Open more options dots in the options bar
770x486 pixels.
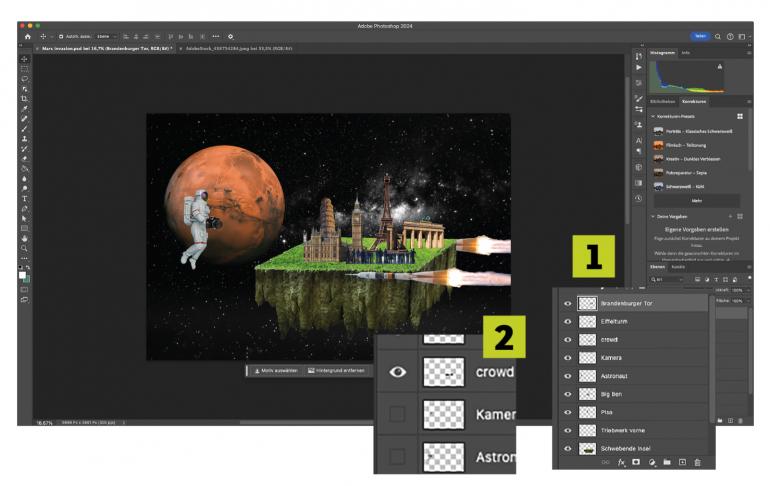point(216,36)
